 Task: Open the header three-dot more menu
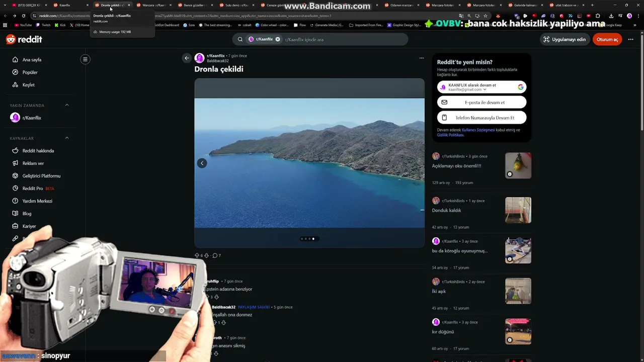click(630, 39)
